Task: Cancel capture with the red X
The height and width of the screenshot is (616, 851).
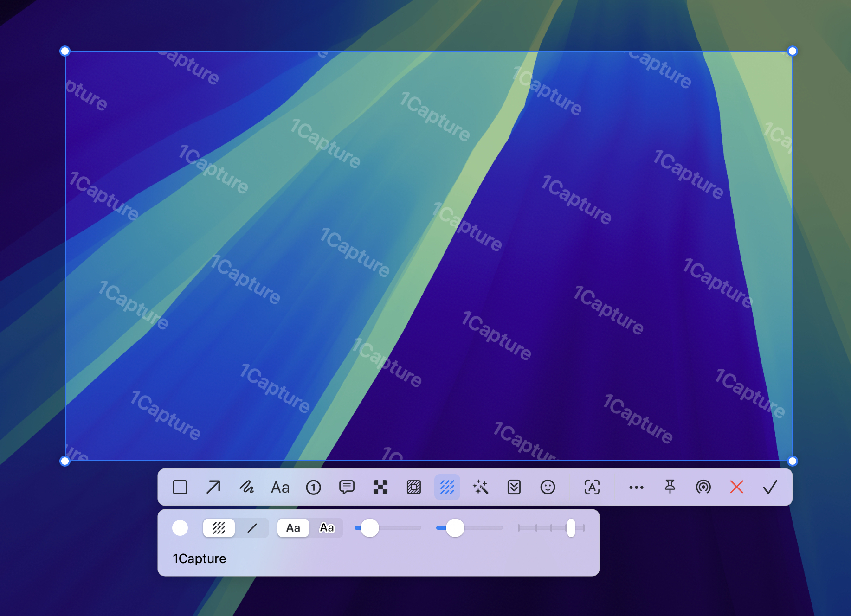Action: tap(736, 487)
